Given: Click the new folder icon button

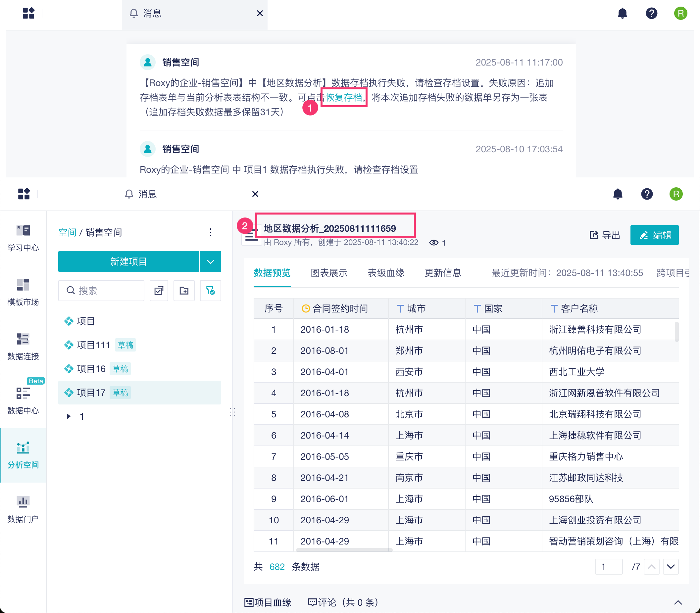Looking at the screenshot, I should [184, 291].
